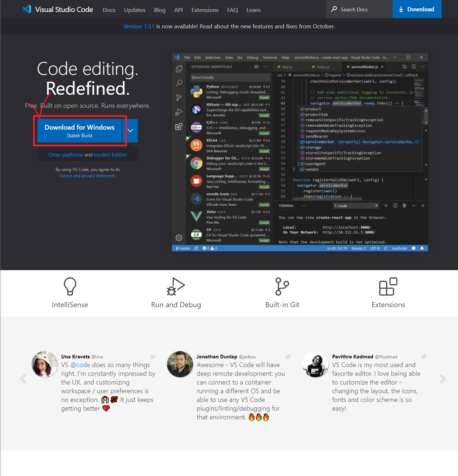Follow the Insiders Edition link
Screen dimensions: 458x476
click(110, 155)
